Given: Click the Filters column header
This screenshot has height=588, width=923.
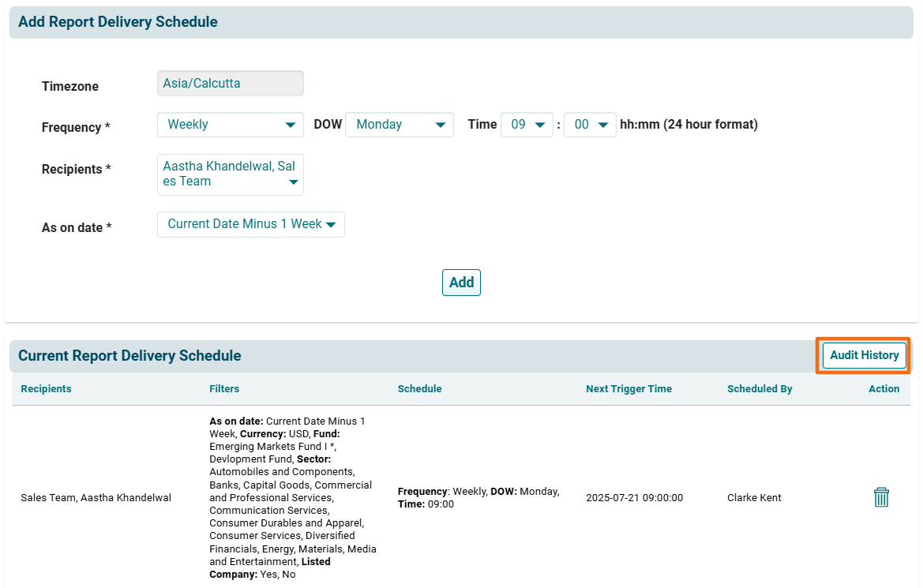Looking at the screenshot, I should pyautogui.click(x=224, y=389).
